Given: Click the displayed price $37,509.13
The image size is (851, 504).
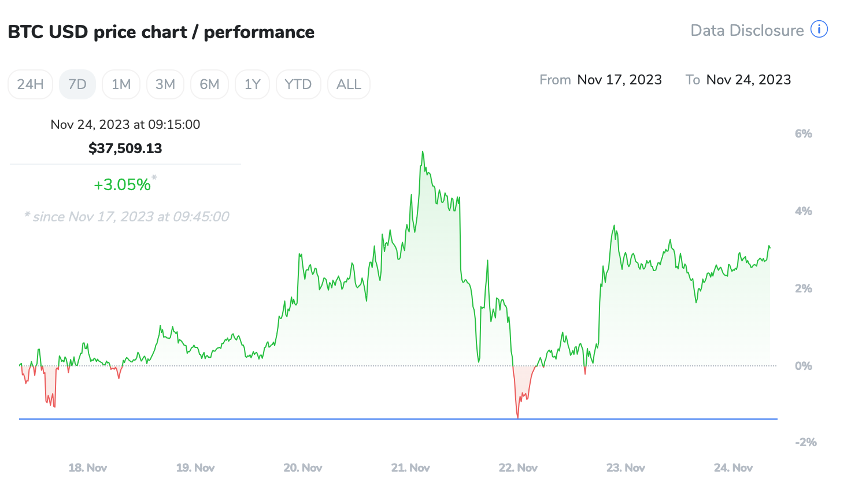Looking at the screenshot, I should pos(125,148).
